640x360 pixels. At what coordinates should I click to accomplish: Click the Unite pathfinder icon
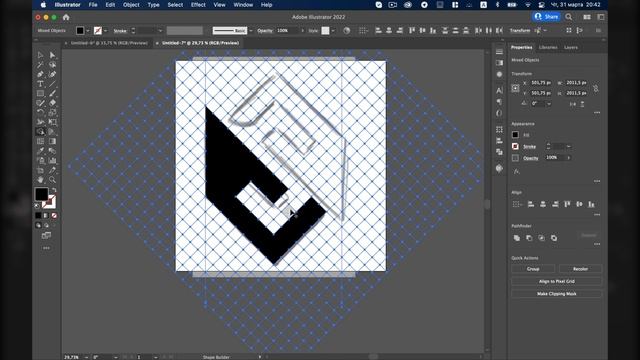517,238
